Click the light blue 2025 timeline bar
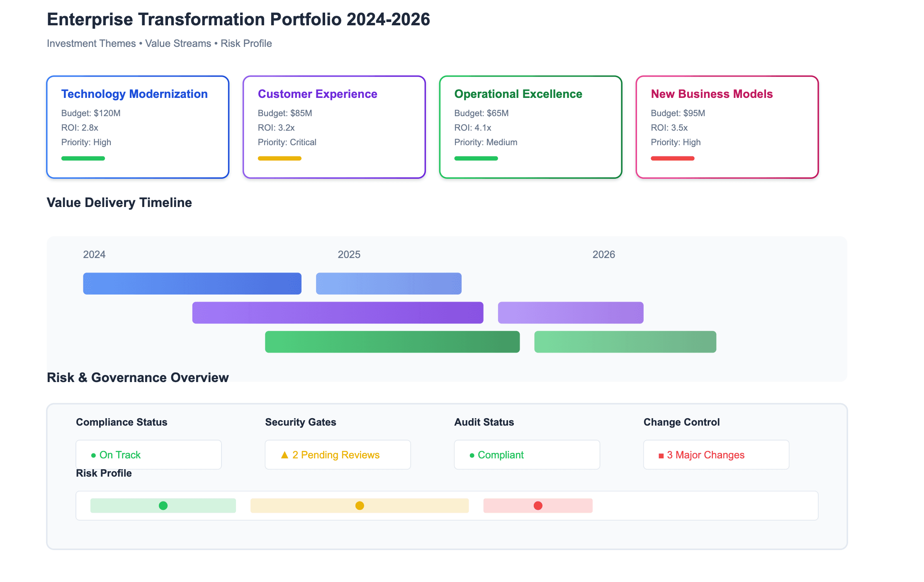This screenshot has width=924, height=582. pyautogui.click(x=389, y=284)
